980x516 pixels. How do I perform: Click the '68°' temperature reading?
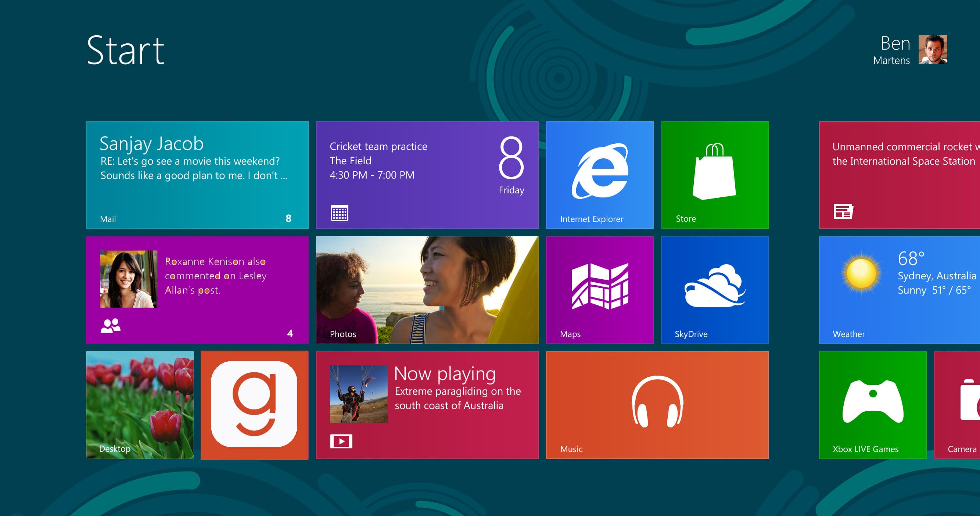[x=911, y=259]
